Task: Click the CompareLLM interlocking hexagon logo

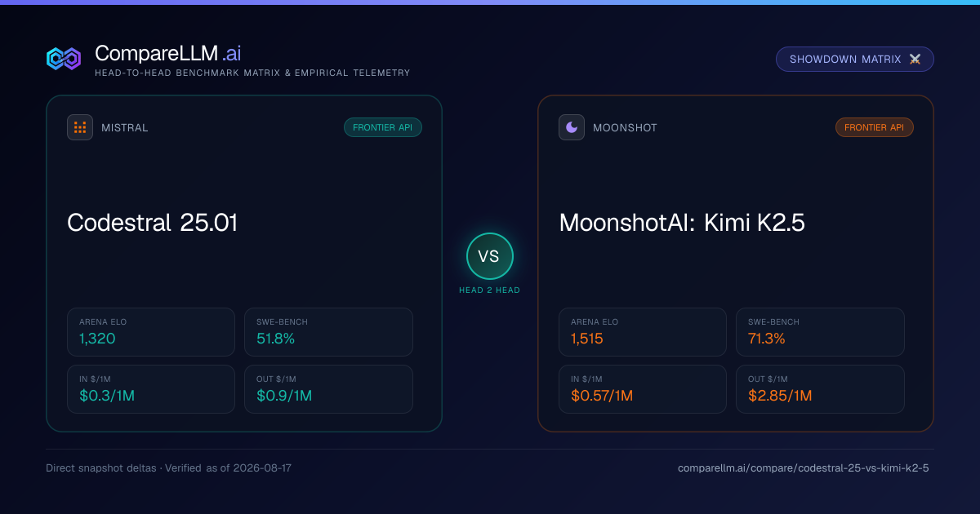Action: (x=64, y=59)
